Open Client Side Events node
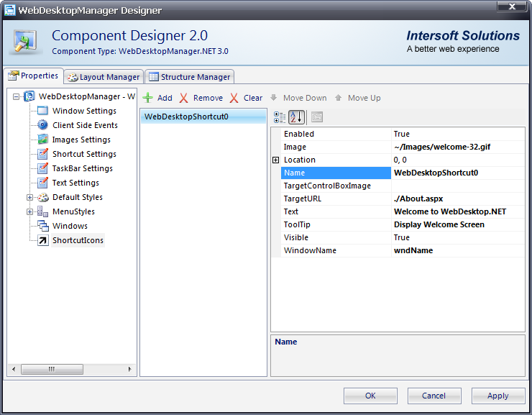This screenshot has width=532, height=415. 85,125
